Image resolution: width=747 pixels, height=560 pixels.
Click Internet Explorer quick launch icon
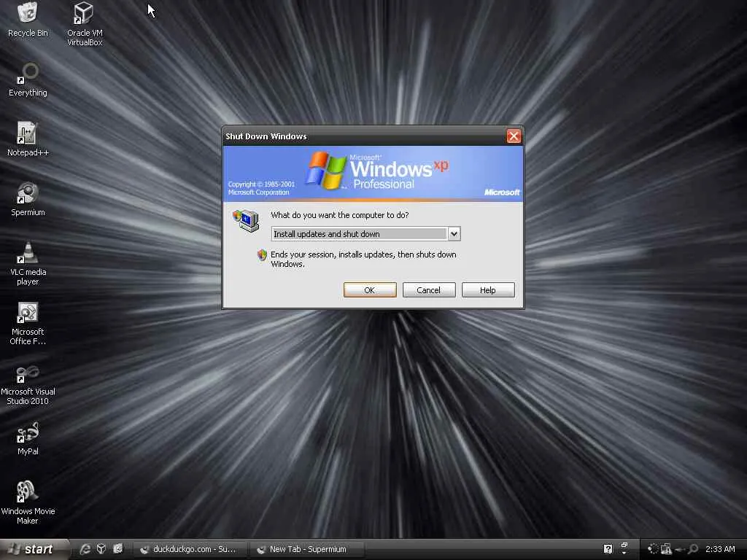(x=85, y=549)
